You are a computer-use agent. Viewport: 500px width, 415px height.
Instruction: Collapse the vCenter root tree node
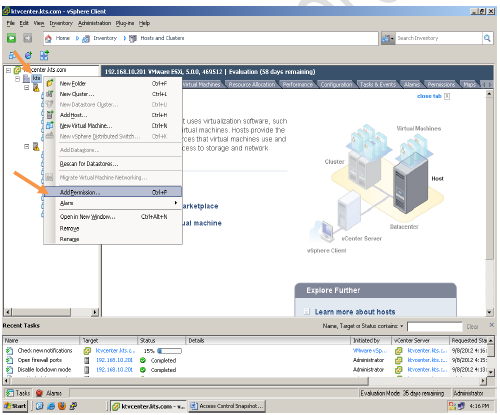click(8, 70)
